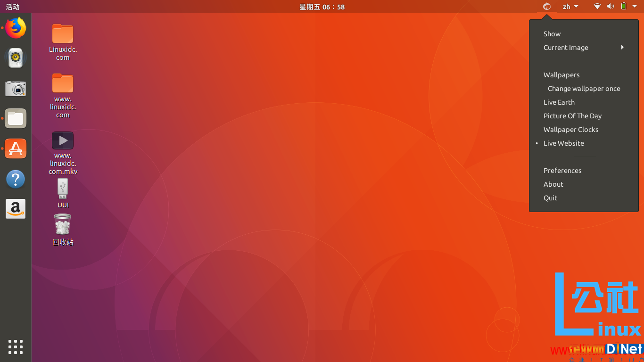
Task: Select the 回收站 trash icon
Action: click(x=63, y=230)
